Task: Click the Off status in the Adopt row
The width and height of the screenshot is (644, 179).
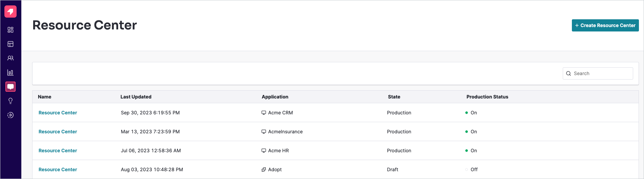Action: pyautogui.click(x=472, y=170)
